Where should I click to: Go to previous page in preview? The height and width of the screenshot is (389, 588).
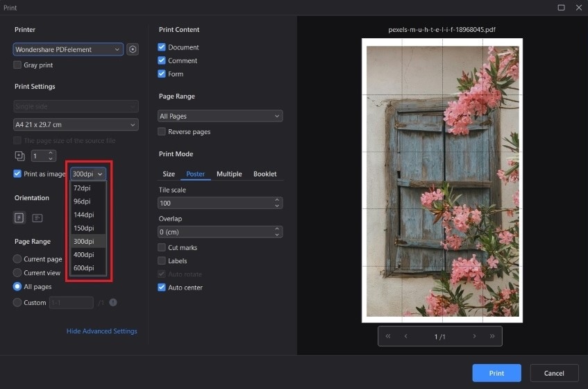pyautogui.click(x=405, y=336)
